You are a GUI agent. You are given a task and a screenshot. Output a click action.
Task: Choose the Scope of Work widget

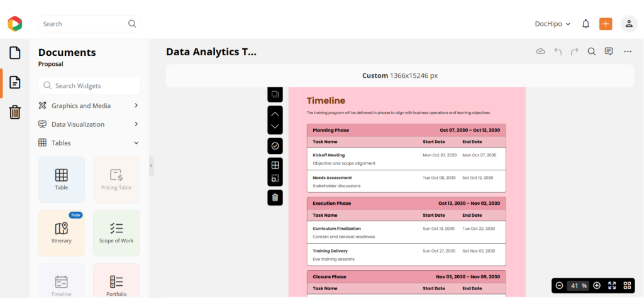pos(116,232)
